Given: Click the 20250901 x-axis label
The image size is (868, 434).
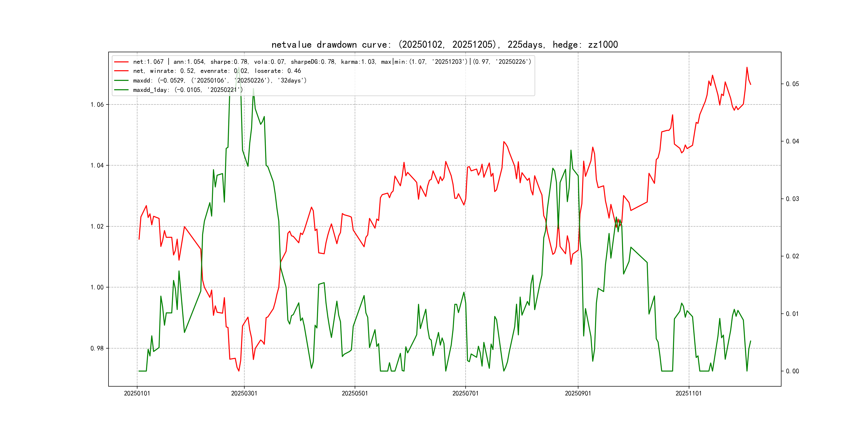Looking at the screenshot, I should point(578,394).
